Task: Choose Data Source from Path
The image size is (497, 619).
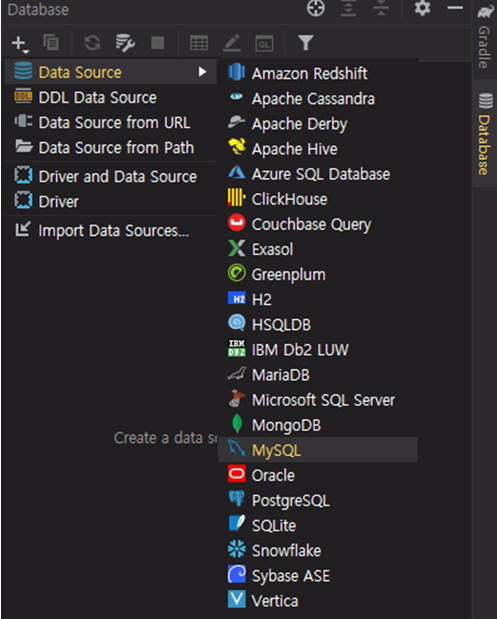Action: point(111,148)
